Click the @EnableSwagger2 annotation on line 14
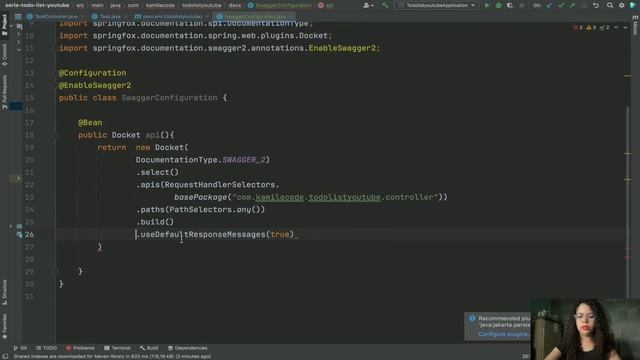The image size is (640, 360). (95, 85)
